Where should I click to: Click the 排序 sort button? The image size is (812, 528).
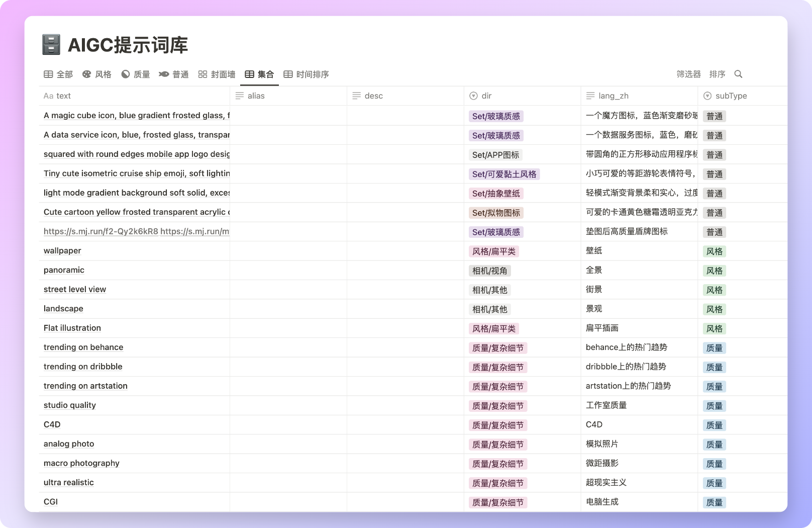click(x=717, y=74)
